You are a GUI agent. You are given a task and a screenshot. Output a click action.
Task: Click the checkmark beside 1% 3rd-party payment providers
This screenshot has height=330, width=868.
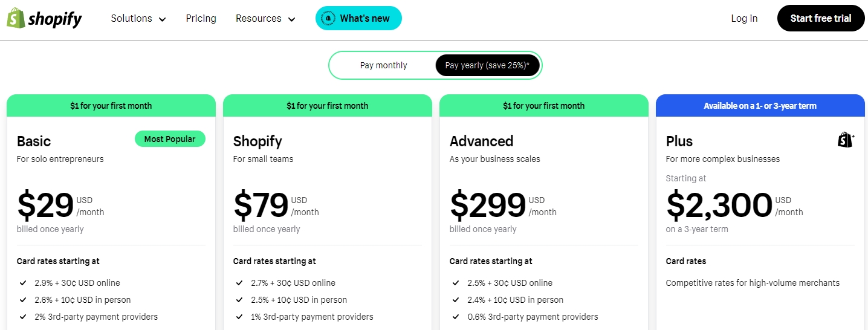[x=239, y=317]
